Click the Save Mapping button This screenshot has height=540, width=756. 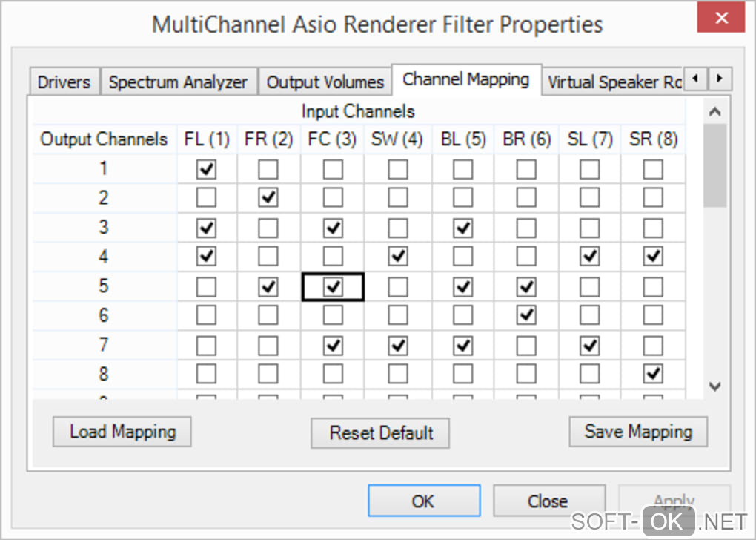638,432
